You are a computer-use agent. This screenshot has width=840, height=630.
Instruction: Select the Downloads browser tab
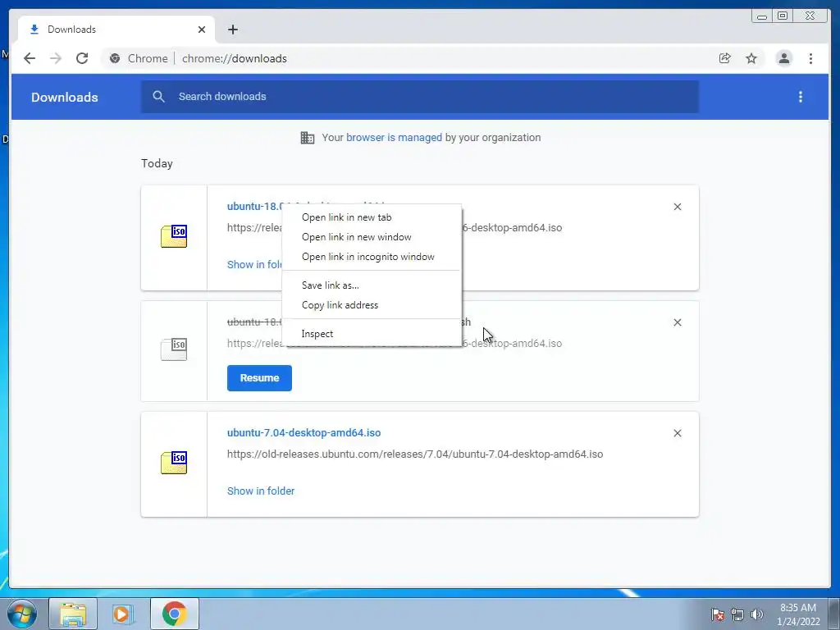(116, 30)
